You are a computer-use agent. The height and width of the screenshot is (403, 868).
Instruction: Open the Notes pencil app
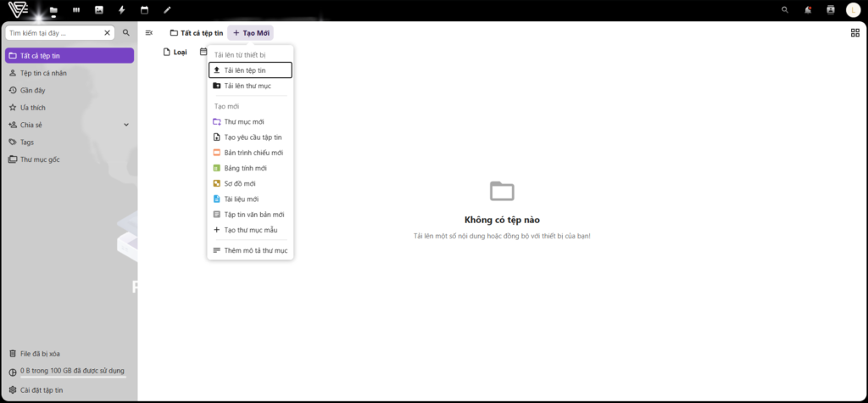click(x=167, y=10)
